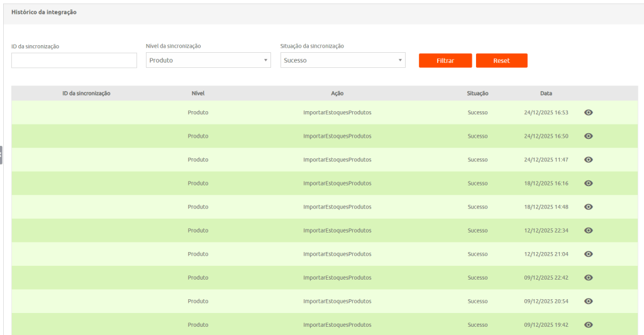644x335 pixels.
Task: View the 12/12/2025 22:34 sync record
Action: [588, 231]
